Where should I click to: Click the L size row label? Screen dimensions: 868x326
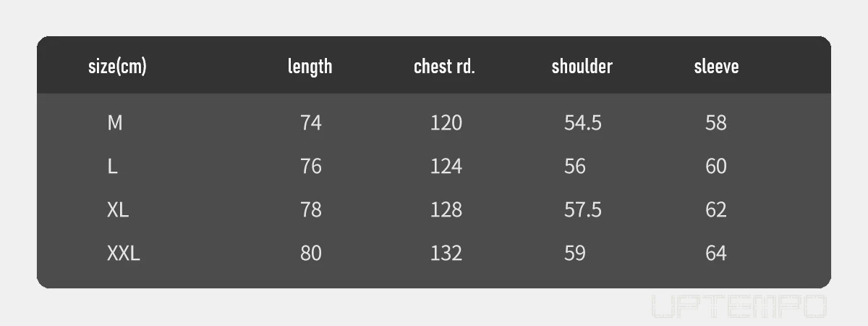coord(112,167)
